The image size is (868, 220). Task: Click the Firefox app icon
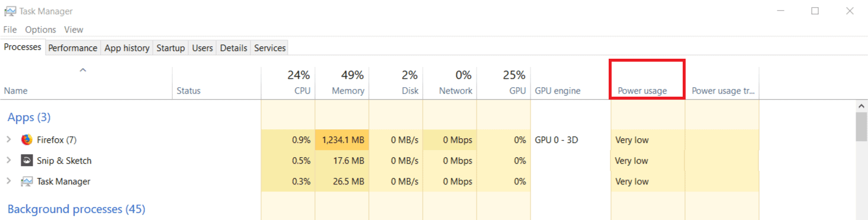(26, 140)
